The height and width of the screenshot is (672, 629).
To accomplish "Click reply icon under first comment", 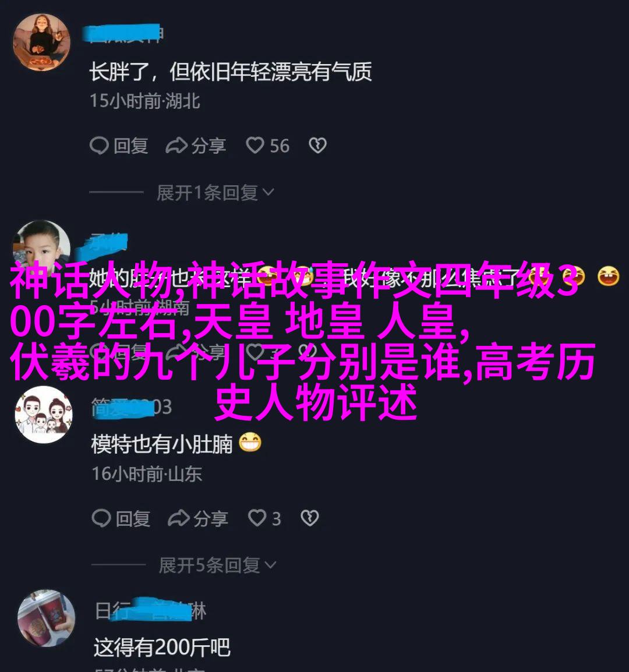I will click(98, 146).
